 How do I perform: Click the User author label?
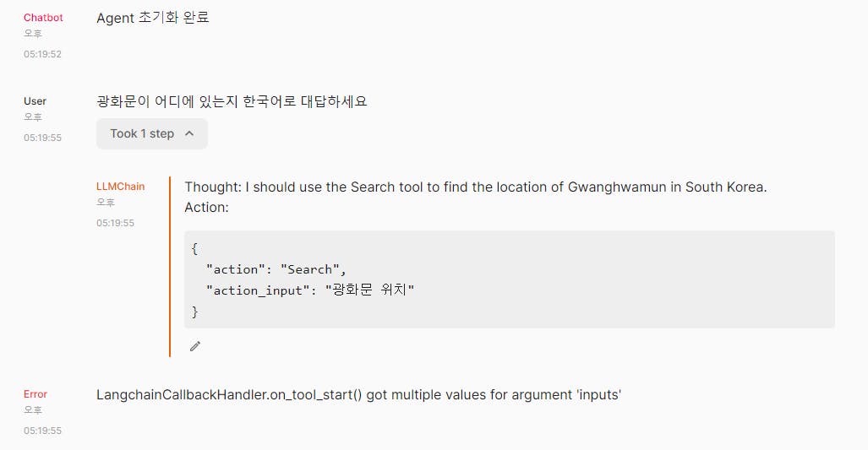(35, 101)
